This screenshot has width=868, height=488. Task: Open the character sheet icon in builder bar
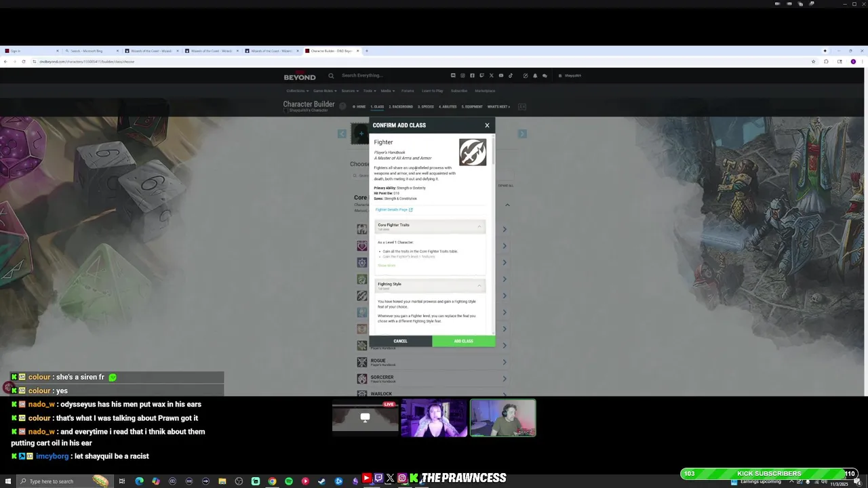point(522,106)
